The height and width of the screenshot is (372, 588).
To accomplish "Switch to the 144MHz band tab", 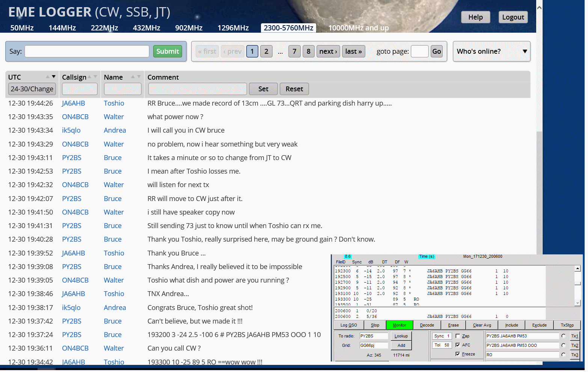I will [62, 28].
